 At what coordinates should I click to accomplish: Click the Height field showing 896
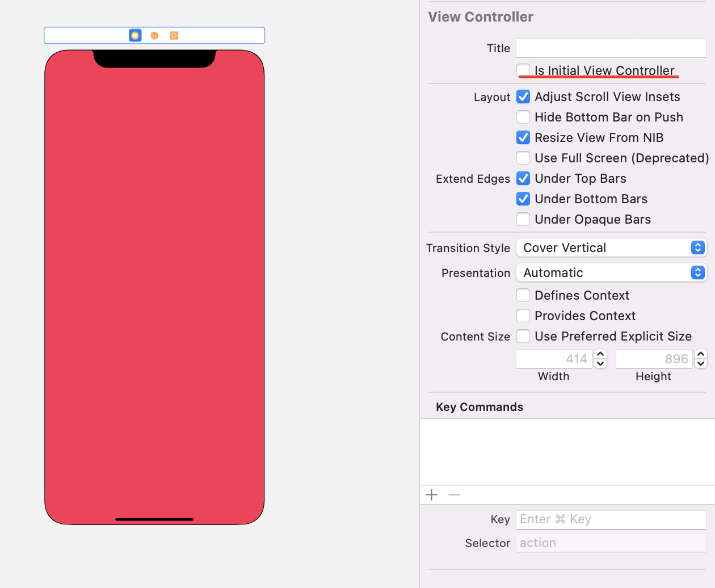coord(654,359)
